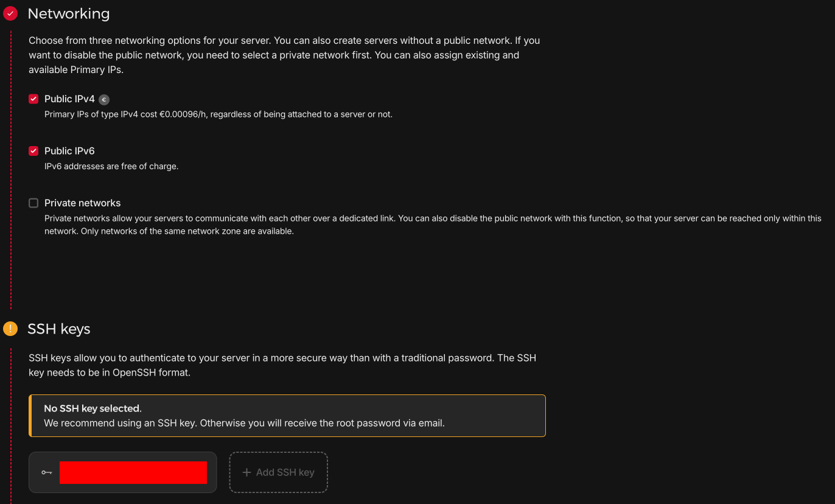This screenshot has height=504, width=835.
Task: Click the plus icon in Add SSH key
Action: click(246, 472)
